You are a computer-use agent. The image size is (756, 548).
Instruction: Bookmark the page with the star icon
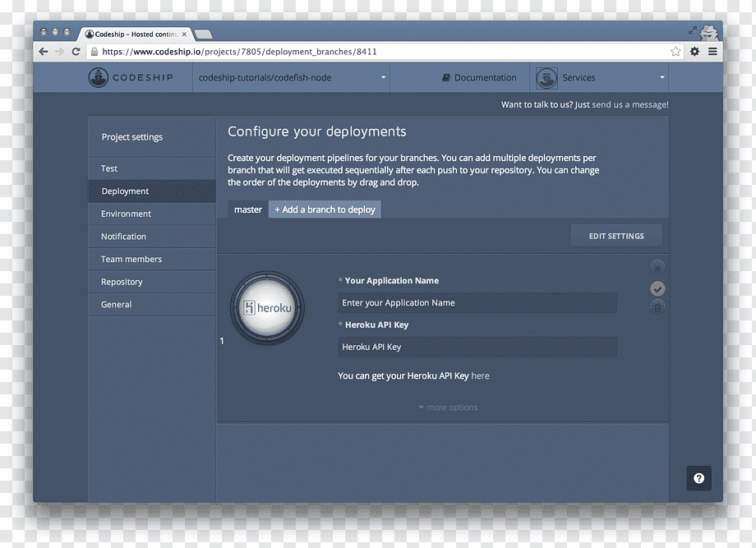[675, 52]
